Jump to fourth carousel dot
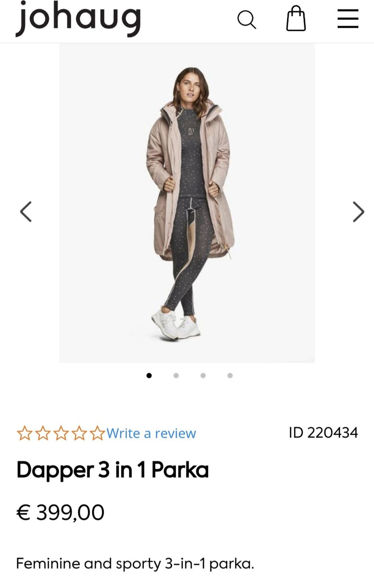Screen dimensions: 374x588 coord(230,375)
